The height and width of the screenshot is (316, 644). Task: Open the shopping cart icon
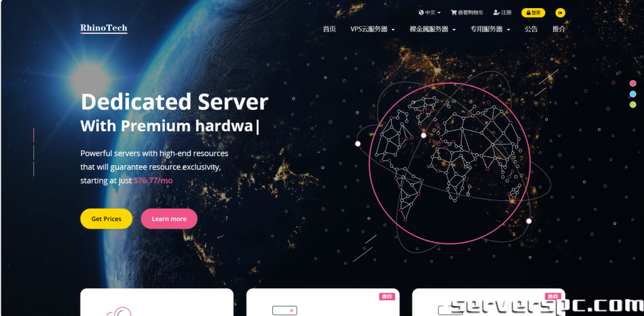coord(453,13)
